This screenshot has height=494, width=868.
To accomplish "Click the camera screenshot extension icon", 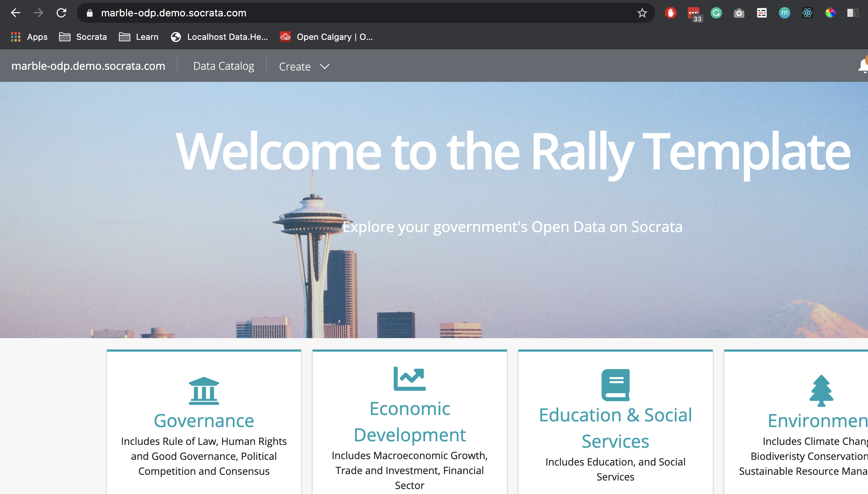I will click(739, 13).
